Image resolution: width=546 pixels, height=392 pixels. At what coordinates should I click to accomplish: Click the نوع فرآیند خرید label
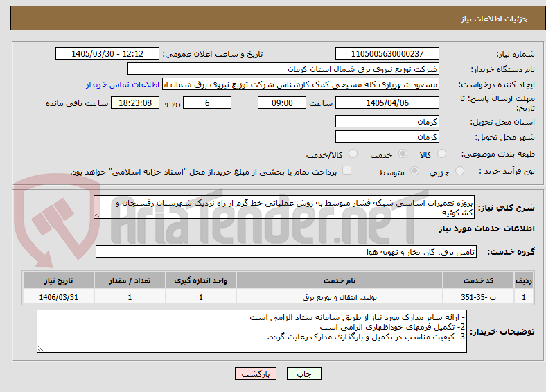pyautogui.click(x=507, y=171)
